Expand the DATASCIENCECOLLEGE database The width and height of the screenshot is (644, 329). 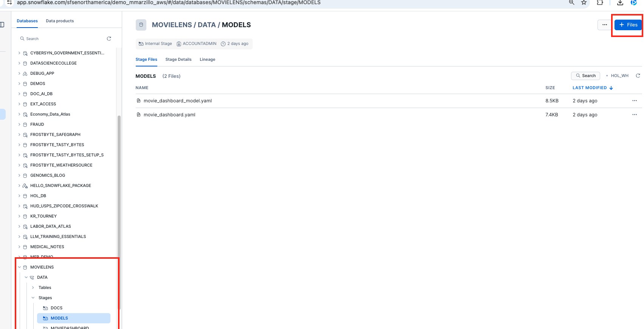tap(19, 63)
